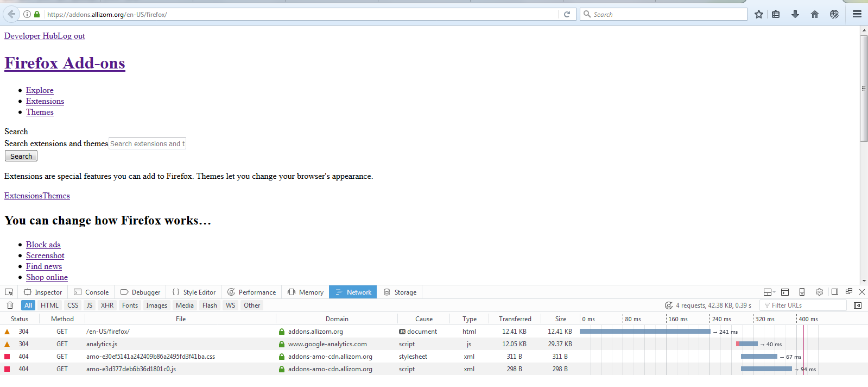Show bookmarks list icon
This screenshot has height=387, width=868.
[776, 14]
